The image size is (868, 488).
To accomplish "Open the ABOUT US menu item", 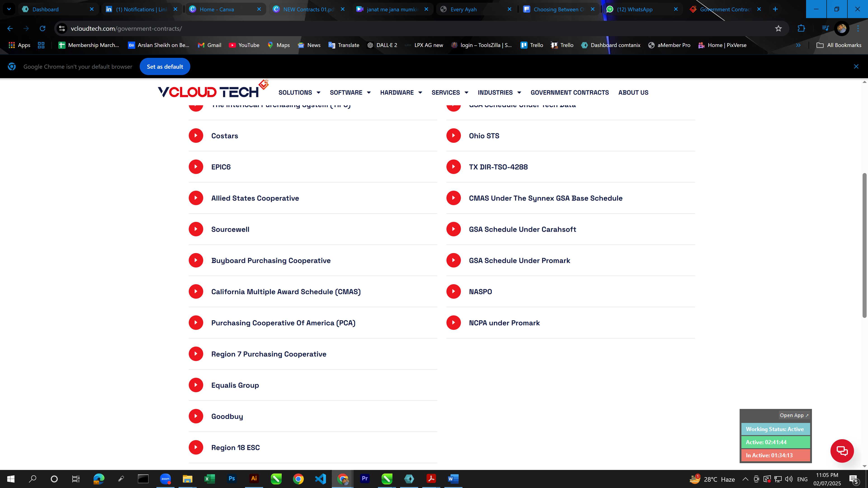I will pos(633,93).
